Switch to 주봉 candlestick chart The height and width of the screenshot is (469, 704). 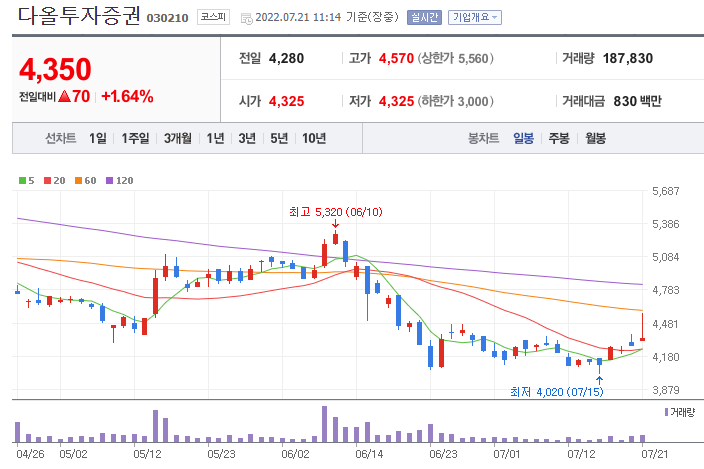(x=559, y=138)
